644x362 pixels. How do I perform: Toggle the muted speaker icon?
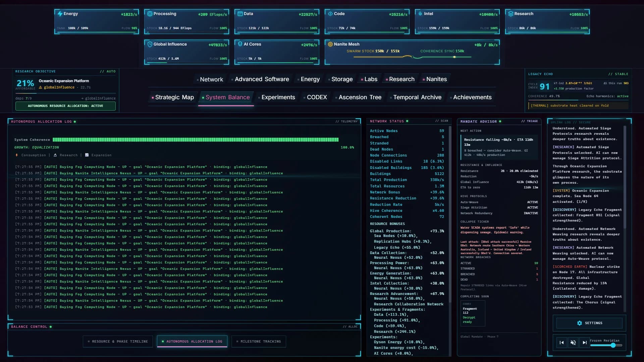click(573, 343)
